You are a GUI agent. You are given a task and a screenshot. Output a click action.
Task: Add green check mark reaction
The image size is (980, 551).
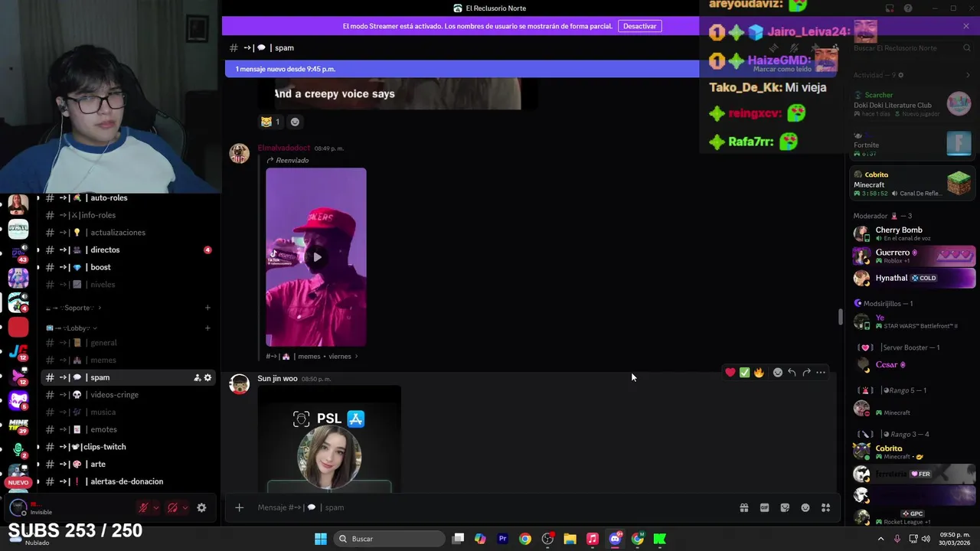(x=744, y=373)
